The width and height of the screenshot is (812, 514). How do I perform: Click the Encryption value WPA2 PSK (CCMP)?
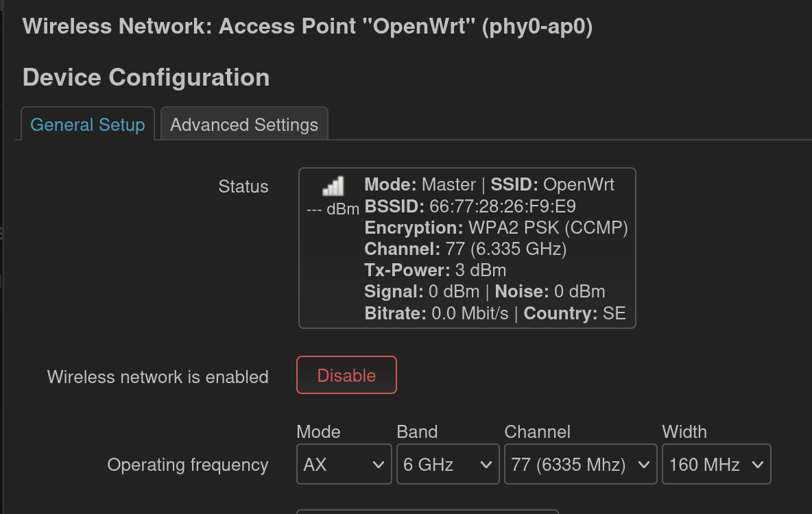(548, 228)
